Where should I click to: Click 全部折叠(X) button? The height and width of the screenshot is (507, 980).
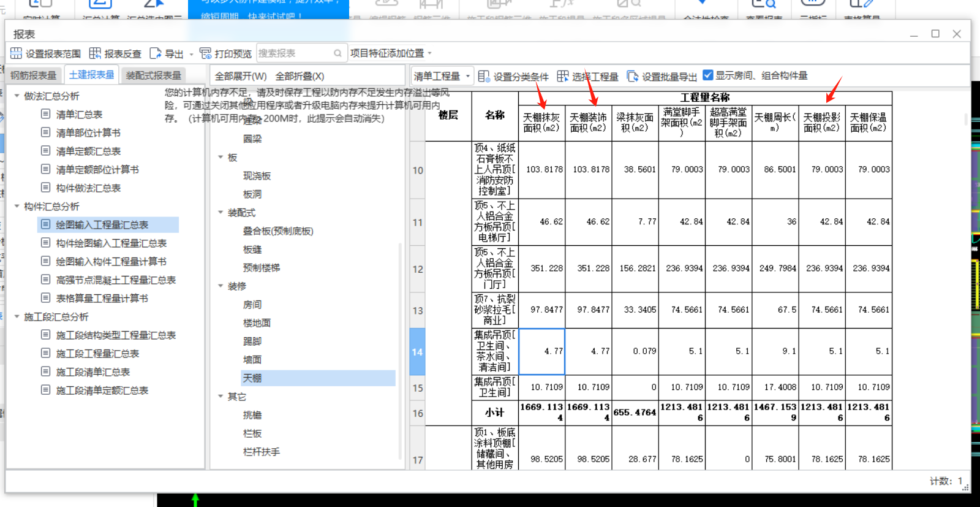pyautogui.click(x=300, y=76)
